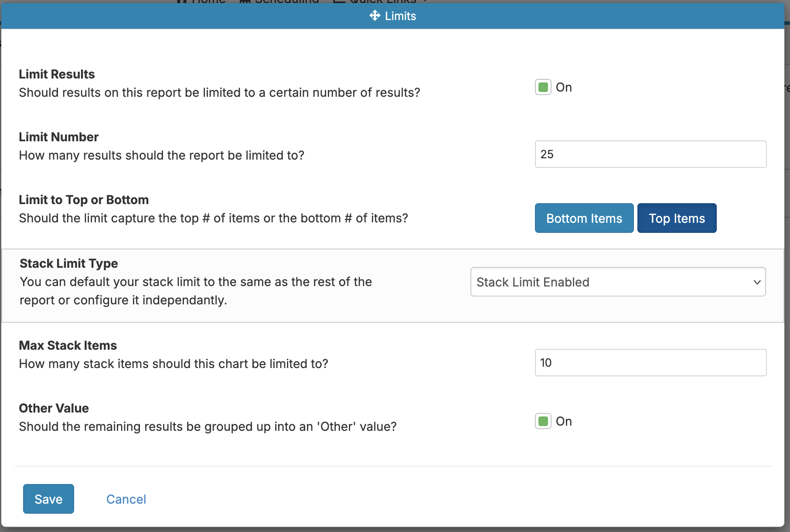Disable the Other Value checkbox
Viewport: 790px width, 532px height.
click(543, 421)
